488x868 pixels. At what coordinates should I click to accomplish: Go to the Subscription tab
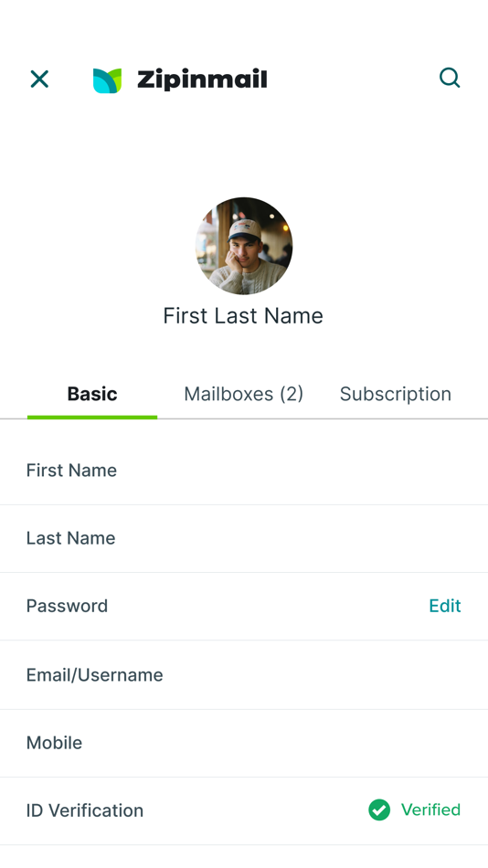tap(396, 394)
